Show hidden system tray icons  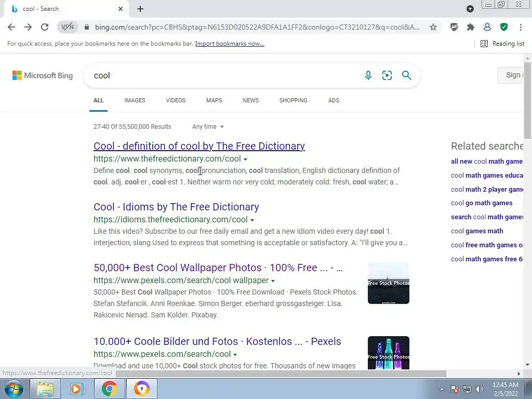tap(442, 389)
